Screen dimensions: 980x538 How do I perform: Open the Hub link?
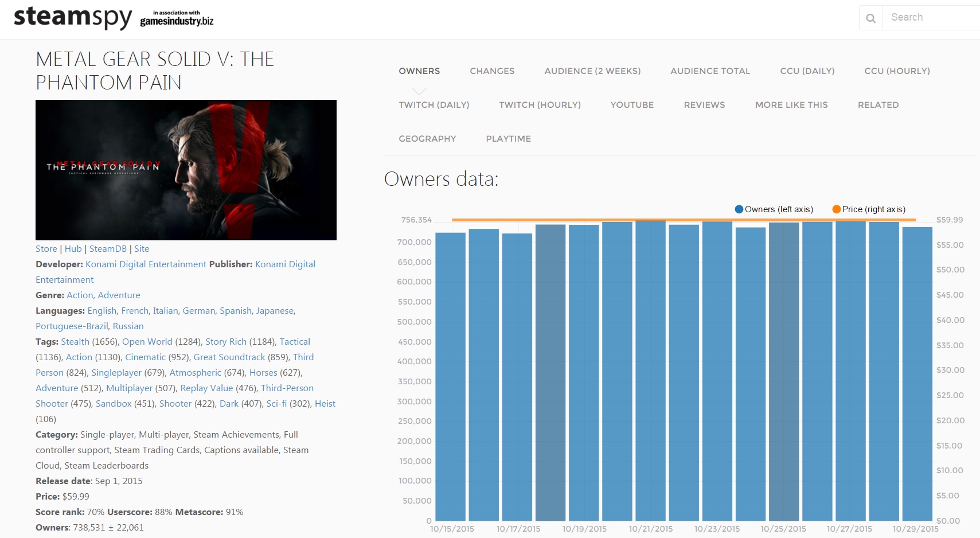[x=73, y=249]
